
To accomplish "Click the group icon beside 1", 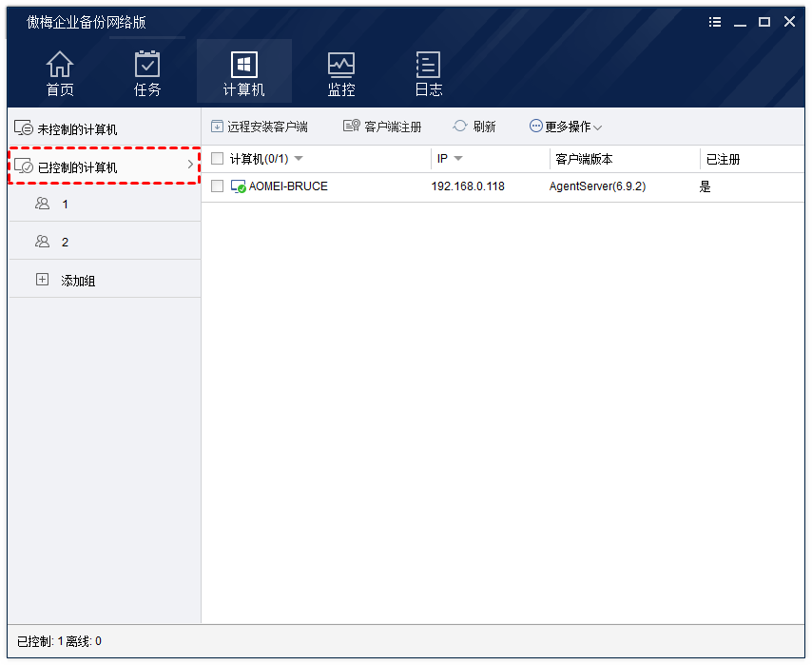I will tap(43, 204).
